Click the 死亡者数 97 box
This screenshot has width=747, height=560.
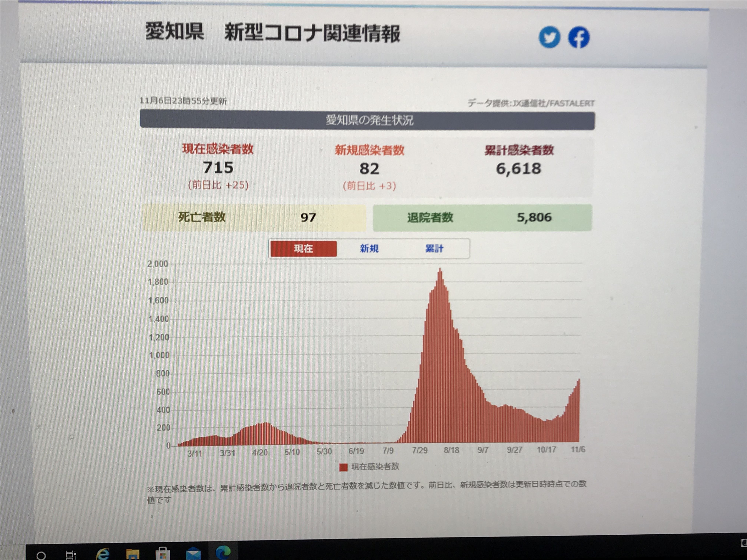(x=254, y=217)
